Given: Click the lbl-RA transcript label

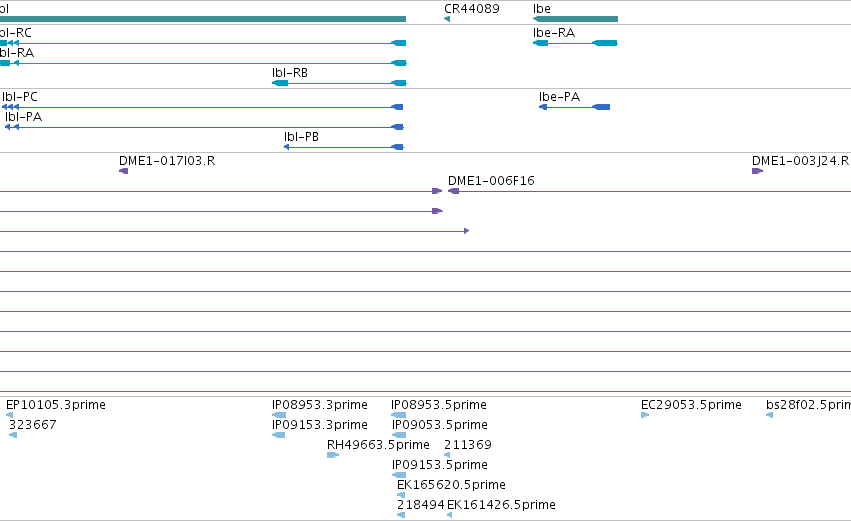Looking at the screenshot, I should pyautogui.click(x=17, y=53).
